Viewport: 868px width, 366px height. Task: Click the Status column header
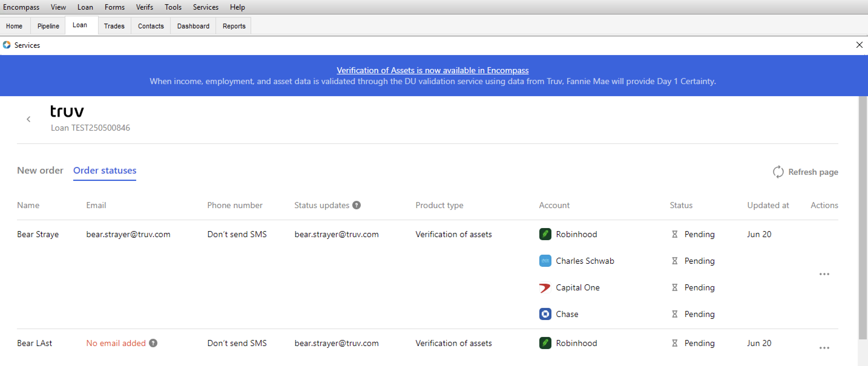(x=681, y=205)
